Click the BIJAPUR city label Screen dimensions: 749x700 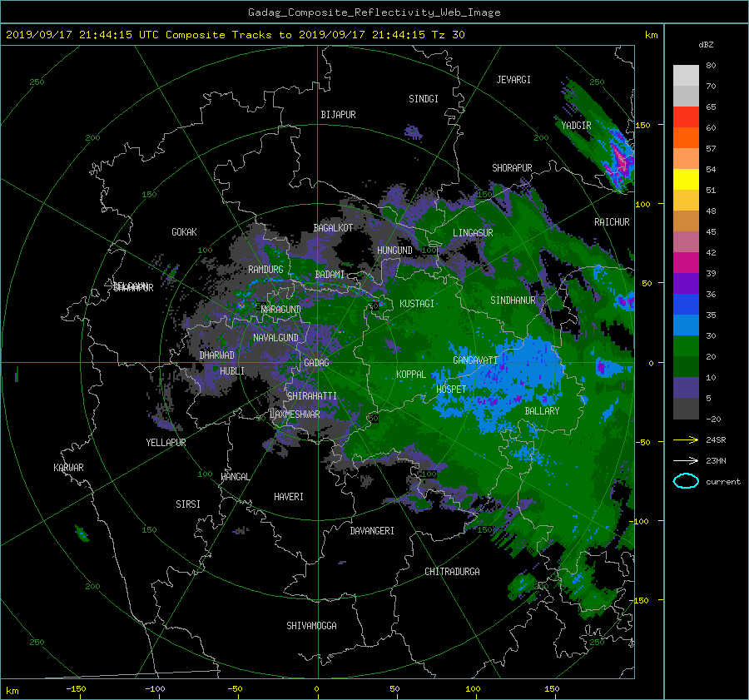pos(338,115)
